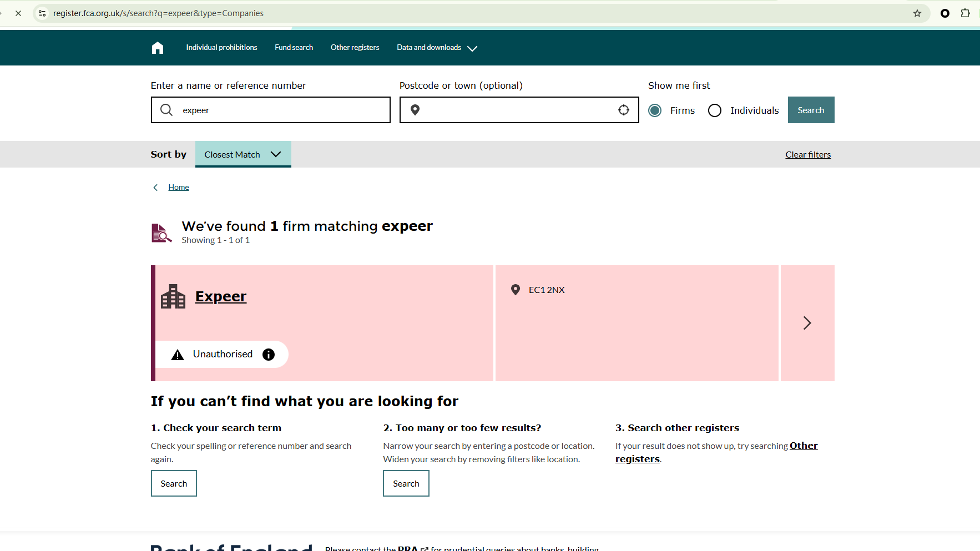
Task: Click '3. Search other registers' heading
Action: [x=677, y=428]
